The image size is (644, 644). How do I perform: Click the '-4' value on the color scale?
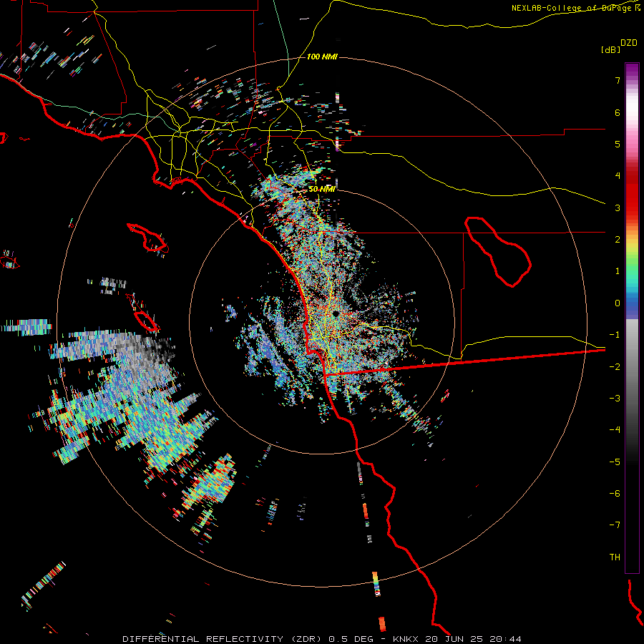point(615,430)
